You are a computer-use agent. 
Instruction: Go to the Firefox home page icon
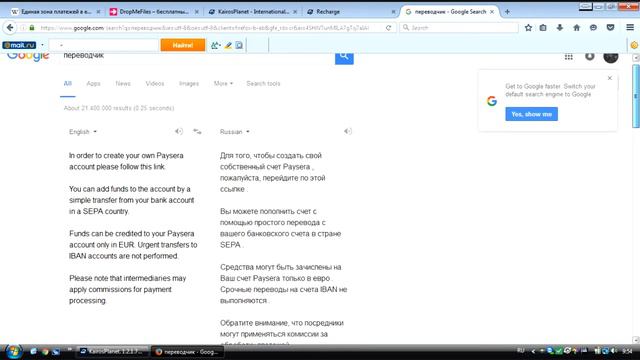pyautogui.click(x=576, y=28)
